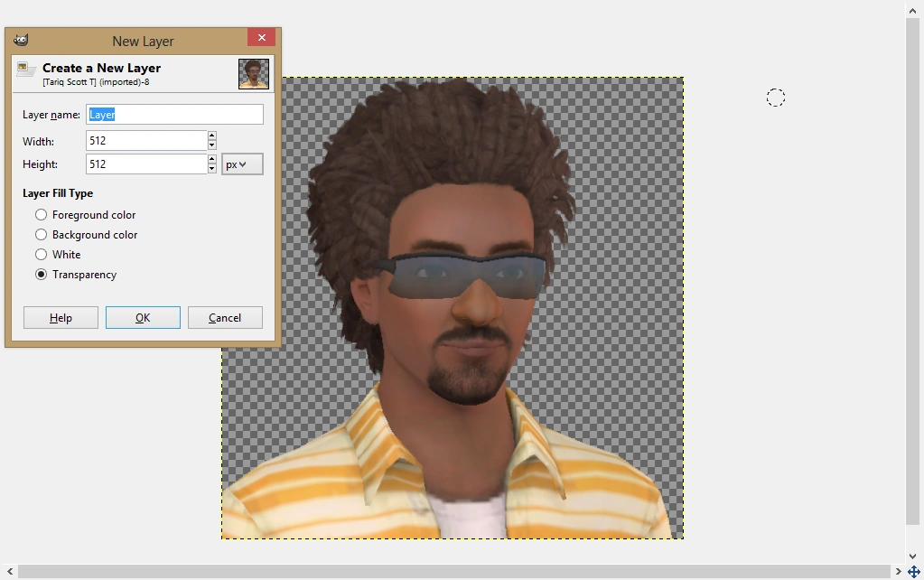Decrease Height using the down spinner arrow

click(x=212, y=169)
